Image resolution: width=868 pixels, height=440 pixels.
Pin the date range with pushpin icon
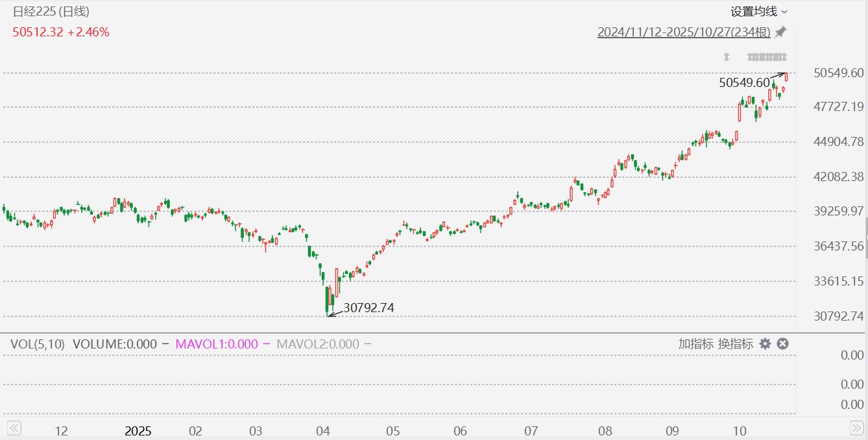(x=780, y=32)
